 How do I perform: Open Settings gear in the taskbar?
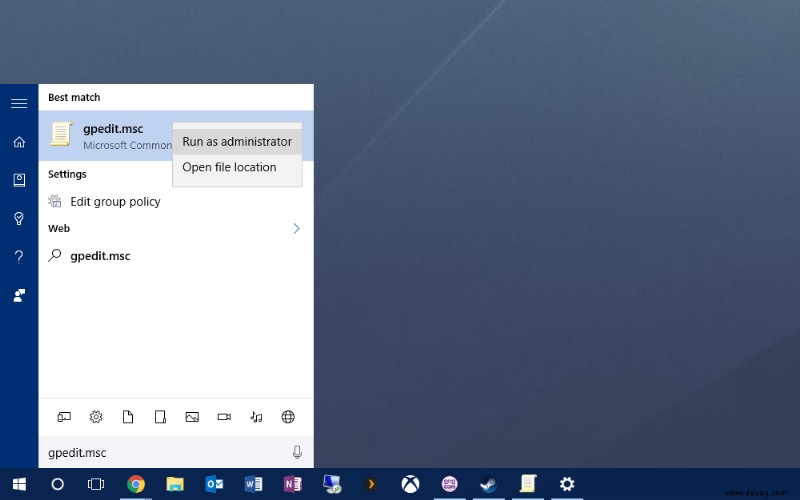(x=567, y=484)
